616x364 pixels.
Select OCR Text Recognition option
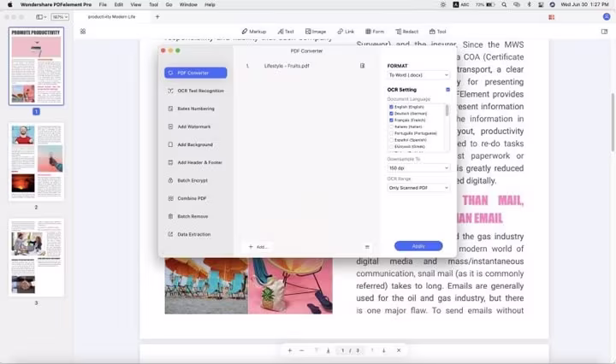[196, 91]
